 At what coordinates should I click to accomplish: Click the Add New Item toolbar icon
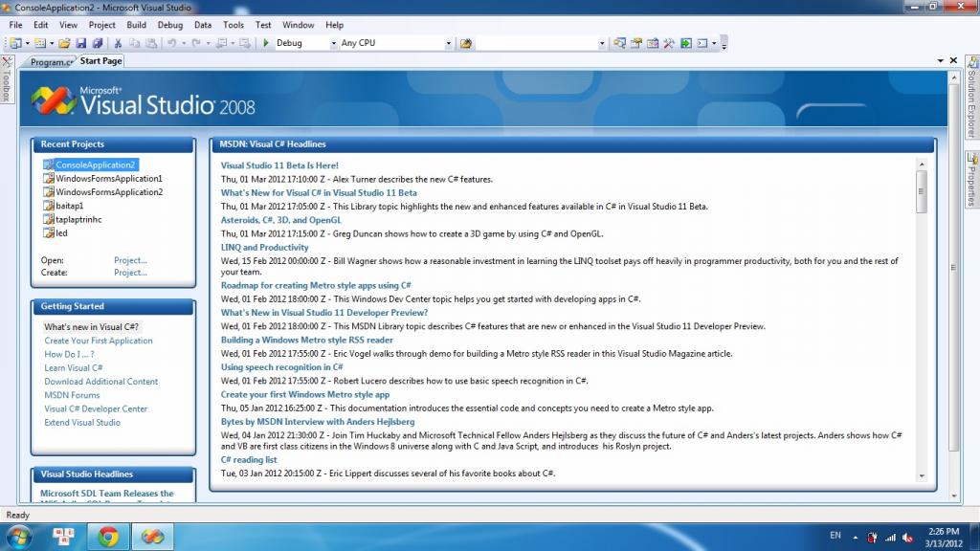(40, 43)
